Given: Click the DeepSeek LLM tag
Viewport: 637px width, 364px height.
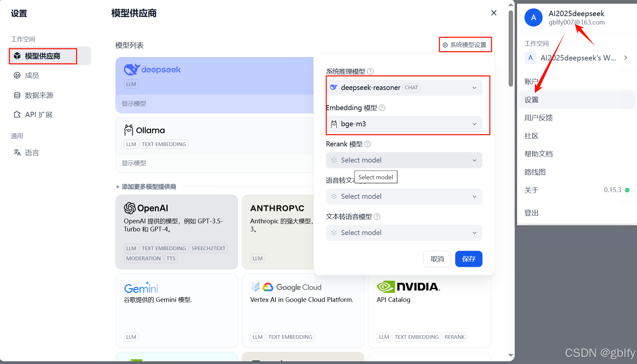Looking at the screenshot, I should (x=131, y=84).
